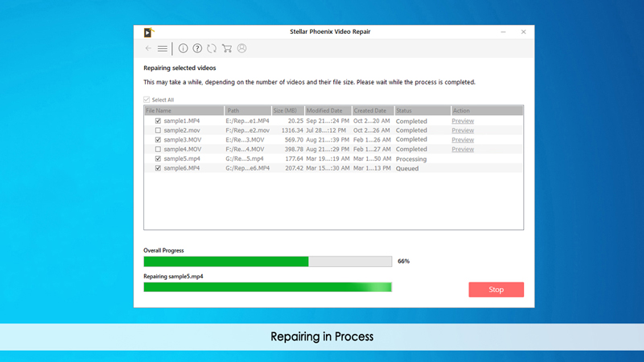Click the Queued status of sample6.MP4
644x362 pixels.
[x=407, y=169]
